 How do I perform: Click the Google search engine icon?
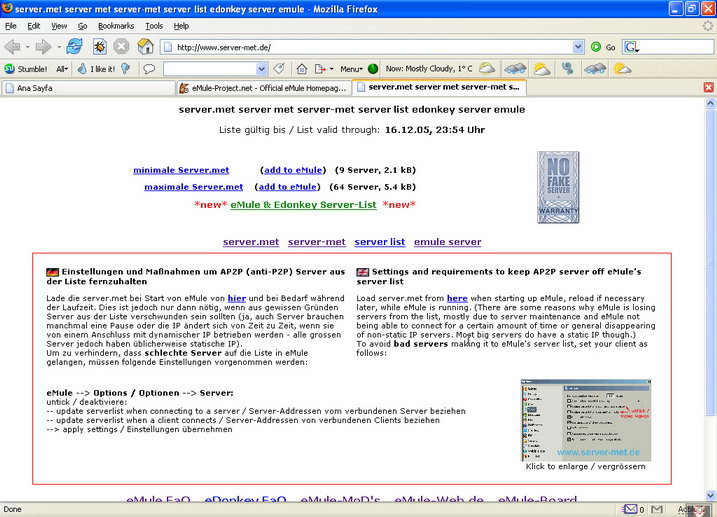click(632, 47)
